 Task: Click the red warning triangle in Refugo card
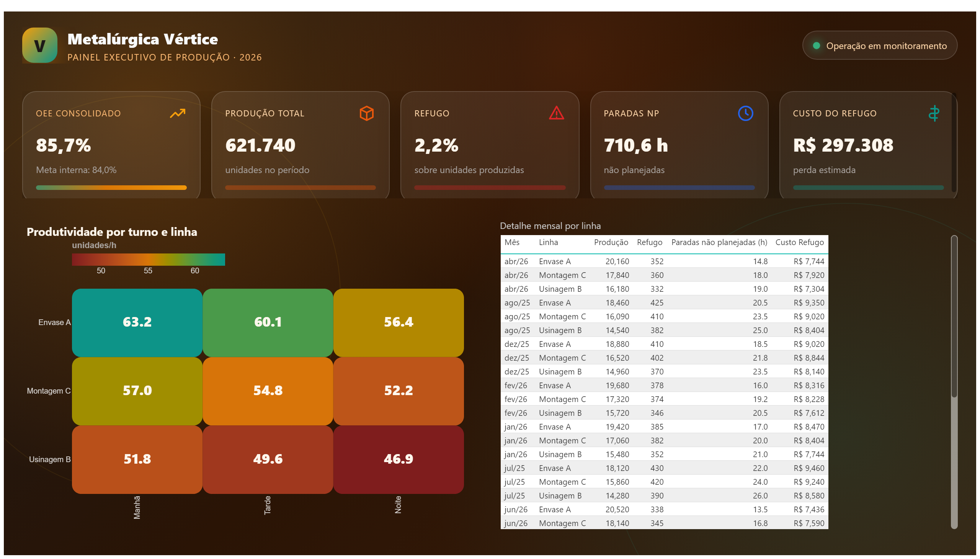556,113
